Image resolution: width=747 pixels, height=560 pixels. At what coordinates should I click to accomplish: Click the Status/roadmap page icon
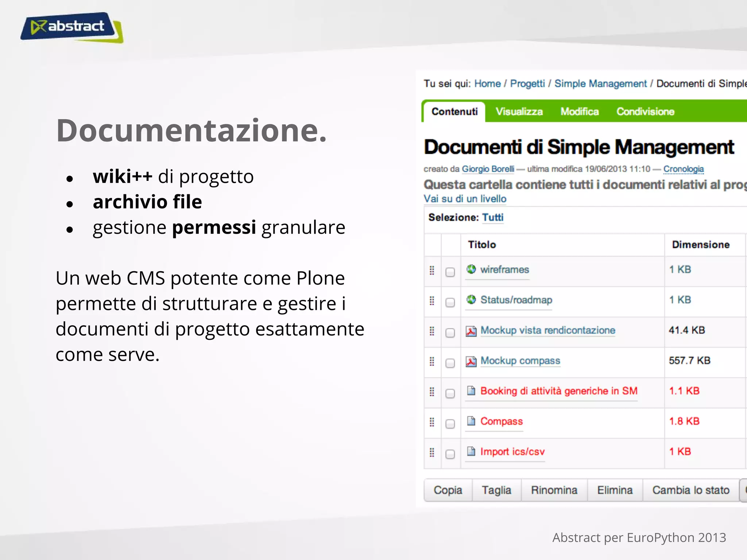pos(471,300)
